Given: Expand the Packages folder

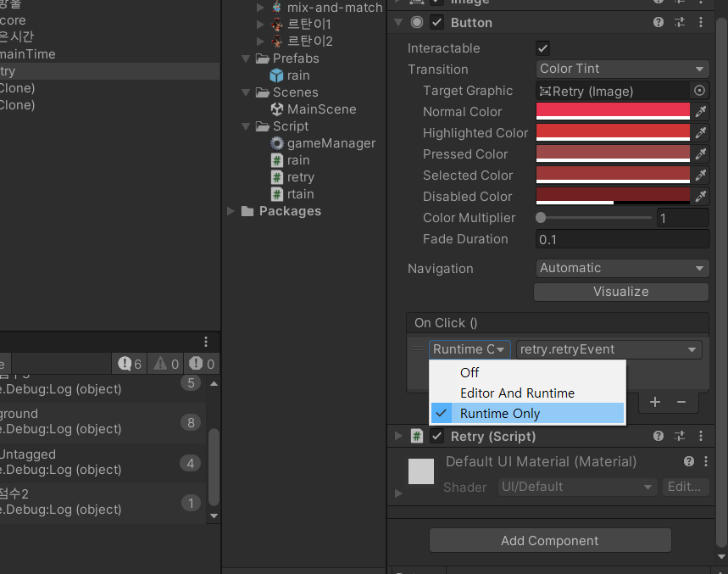Looking at the screenshot, I should tap(231, 211).
